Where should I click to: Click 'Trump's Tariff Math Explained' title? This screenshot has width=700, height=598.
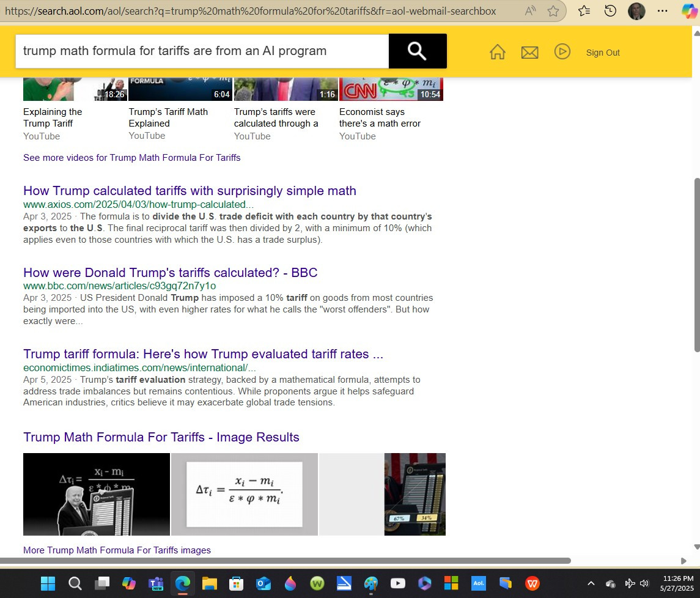click(168, 117)
